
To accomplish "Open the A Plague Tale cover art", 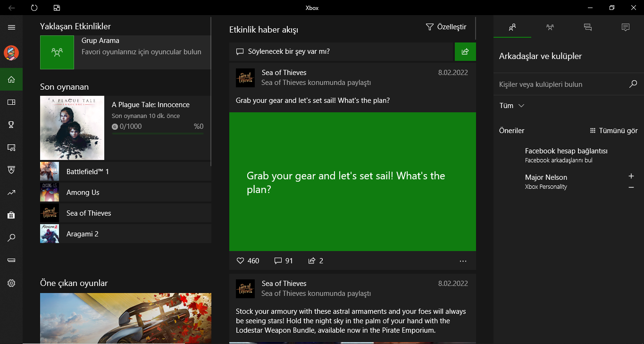I will 72,128.
